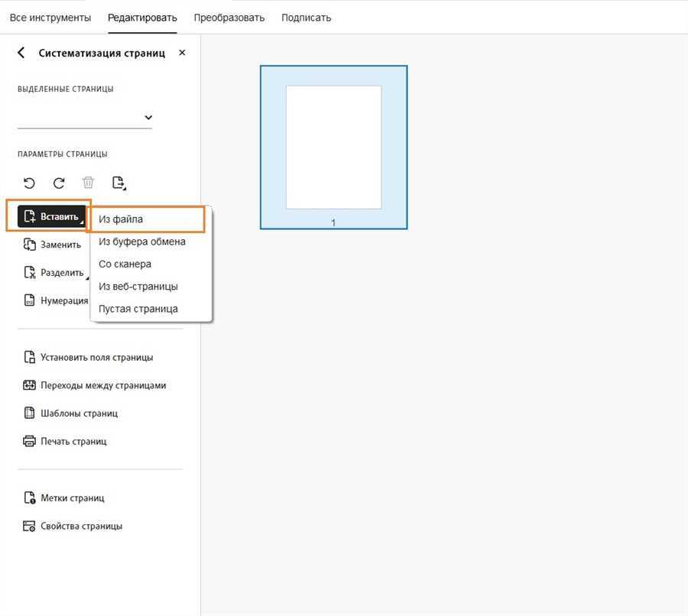Close the Систематизация страниц panel

(182, 53)
